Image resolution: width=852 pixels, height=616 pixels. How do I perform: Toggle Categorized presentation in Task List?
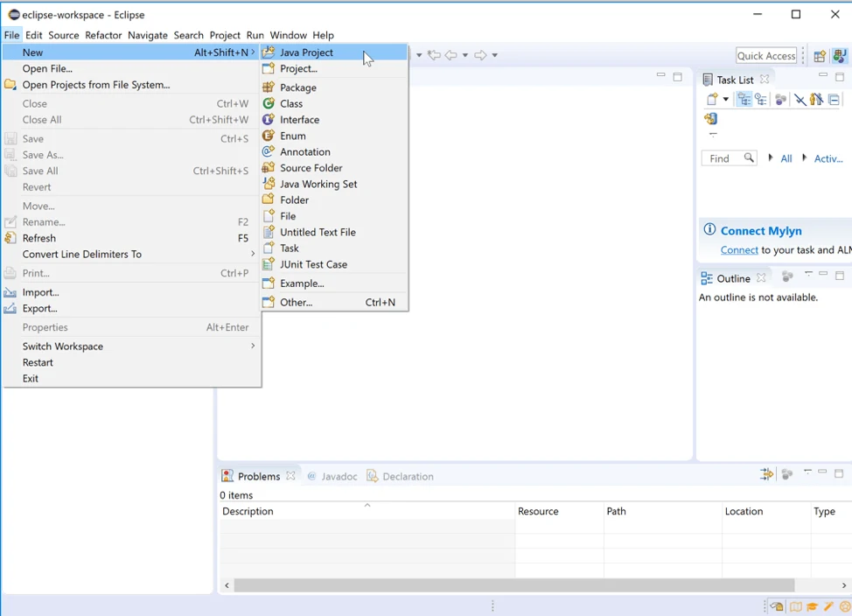[x=745, y=99]
